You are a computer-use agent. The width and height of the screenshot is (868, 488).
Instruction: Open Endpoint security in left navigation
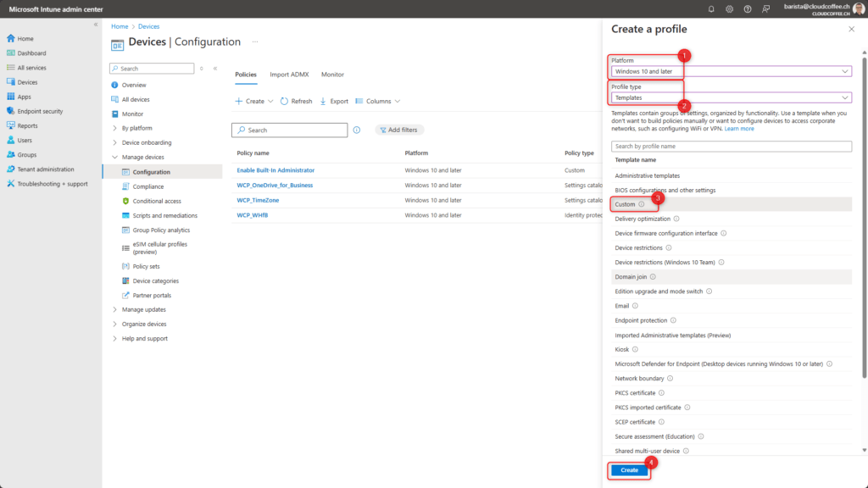40,111
